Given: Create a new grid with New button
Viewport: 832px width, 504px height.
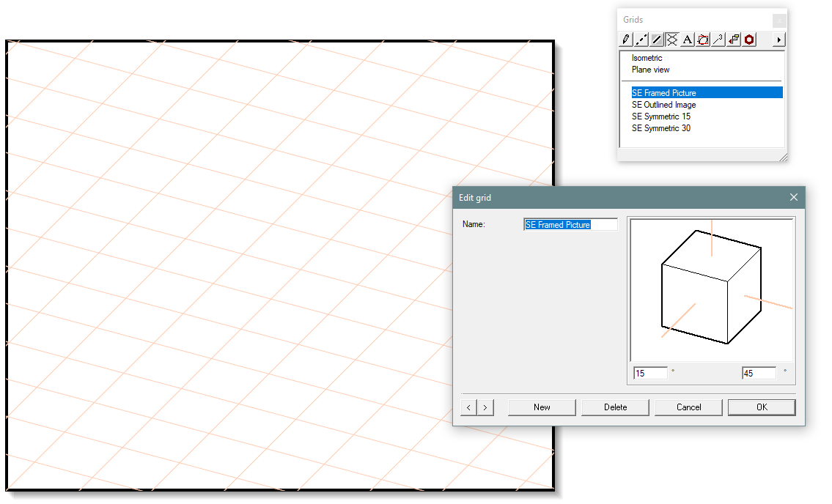Looking at the screenshot, I should (x=542, y=407).
